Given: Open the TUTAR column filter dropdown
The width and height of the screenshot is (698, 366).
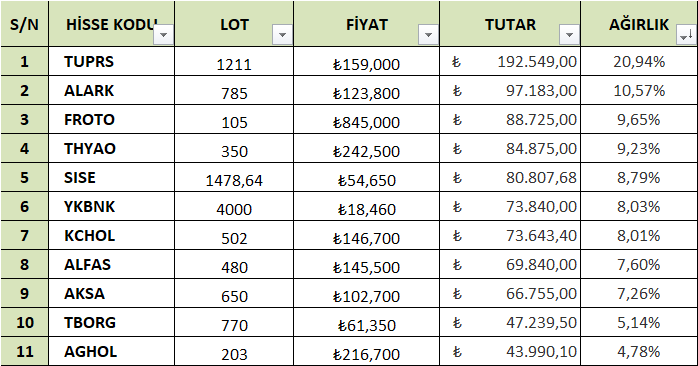Looking at the screenshot, I should tap(569, 34).
